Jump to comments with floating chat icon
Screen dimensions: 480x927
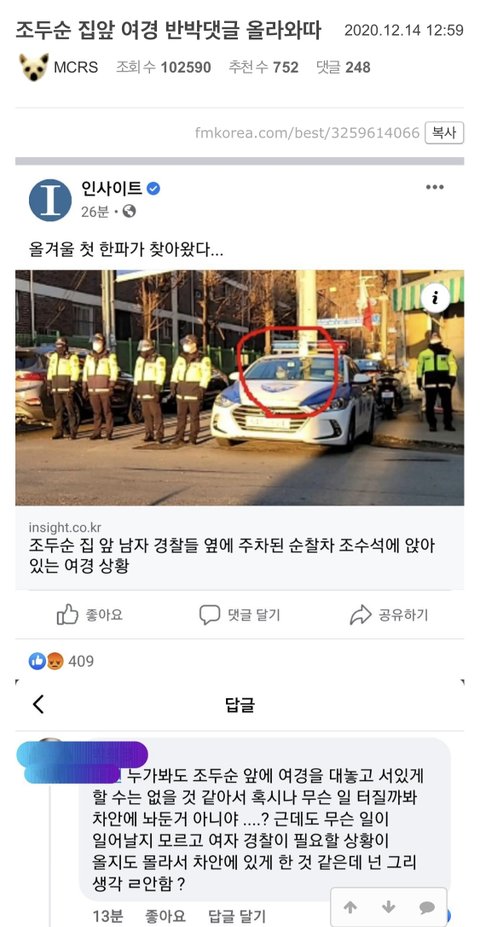427,907
